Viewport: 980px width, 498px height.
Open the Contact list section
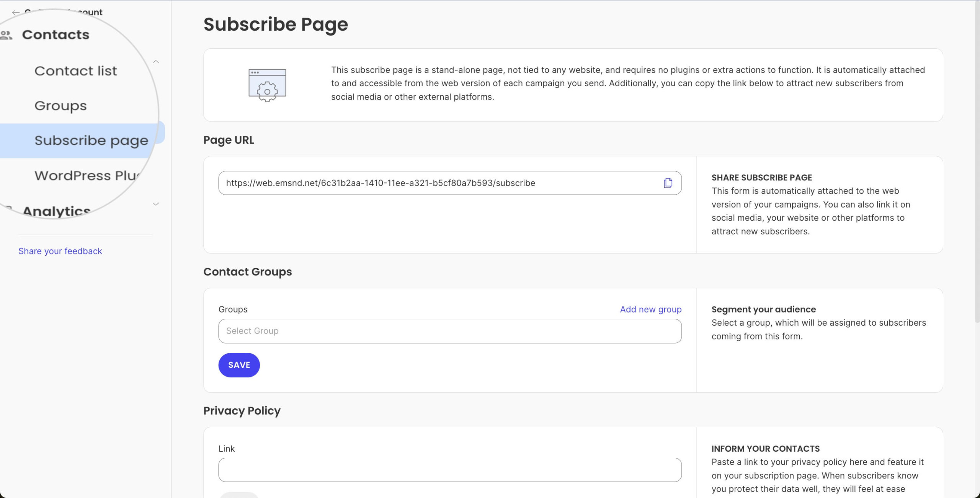pos(75,70)
